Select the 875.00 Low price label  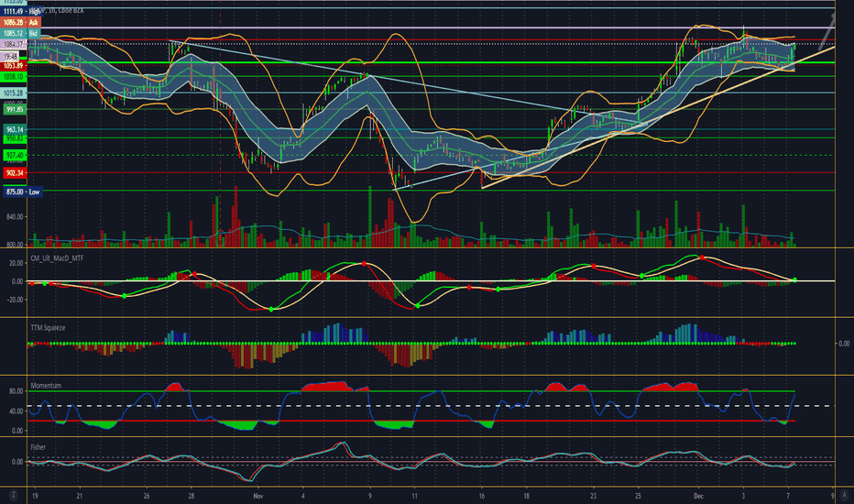pyautogui.click(x=22, y=192)
